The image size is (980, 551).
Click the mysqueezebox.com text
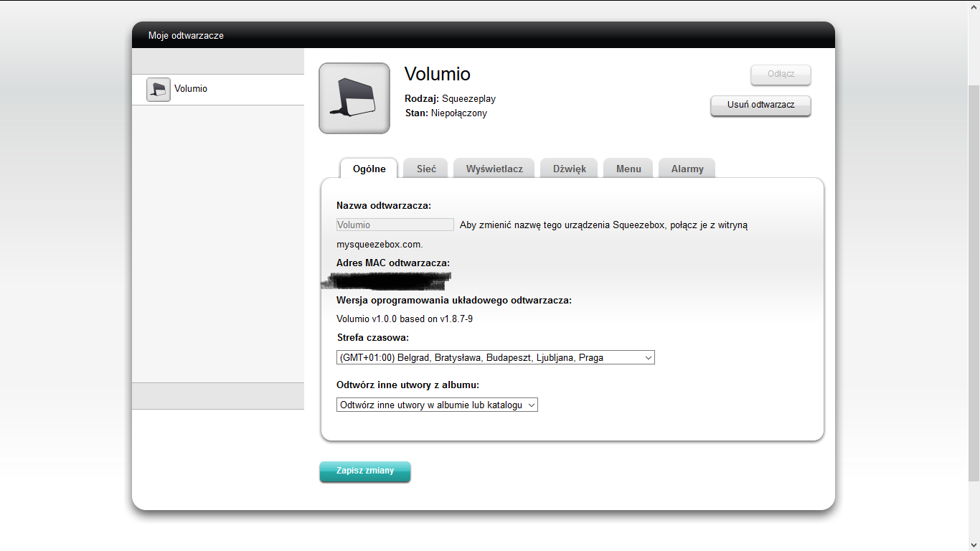point(380,244)
